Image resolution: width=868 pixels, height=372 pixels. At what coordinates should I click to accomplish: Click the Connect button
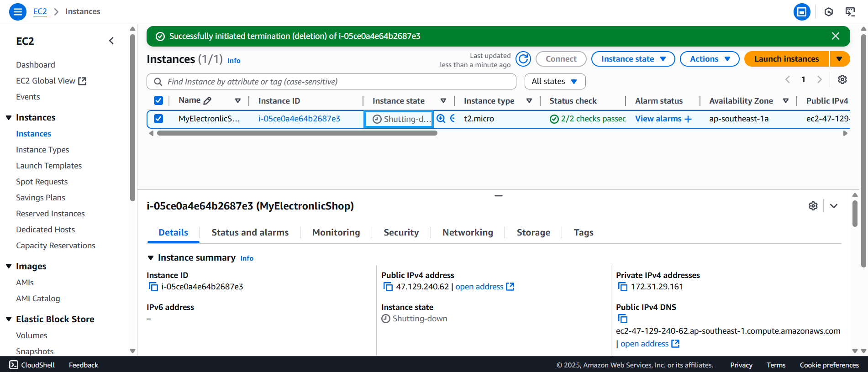pyautogui.click(x=561, y=59)
